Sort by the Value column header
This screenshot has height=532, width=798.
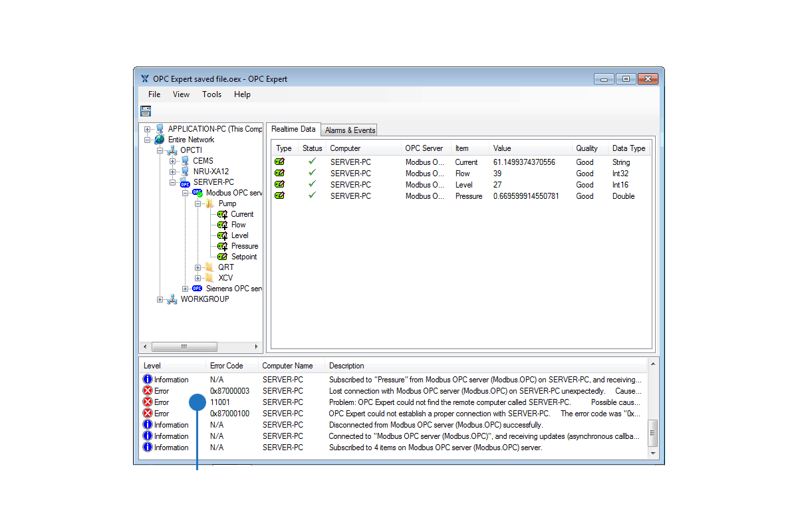pyautogui.click(x=531, y=148)
